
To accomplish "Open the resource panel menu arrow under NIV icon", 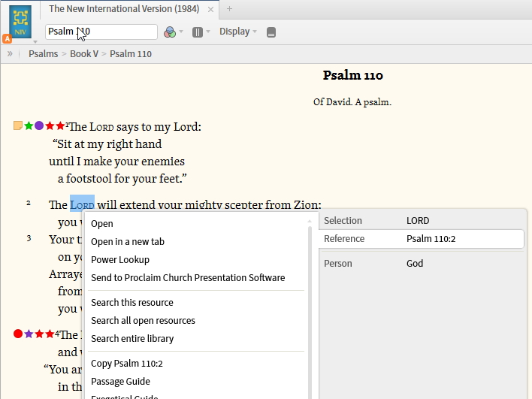I will [x=35, y=42].
